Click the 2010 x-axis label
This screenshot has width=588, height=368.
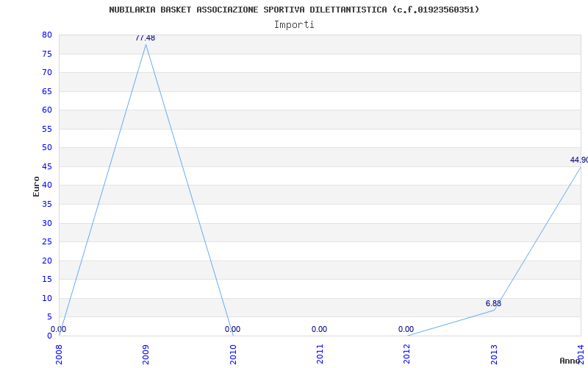coord(233,354)
